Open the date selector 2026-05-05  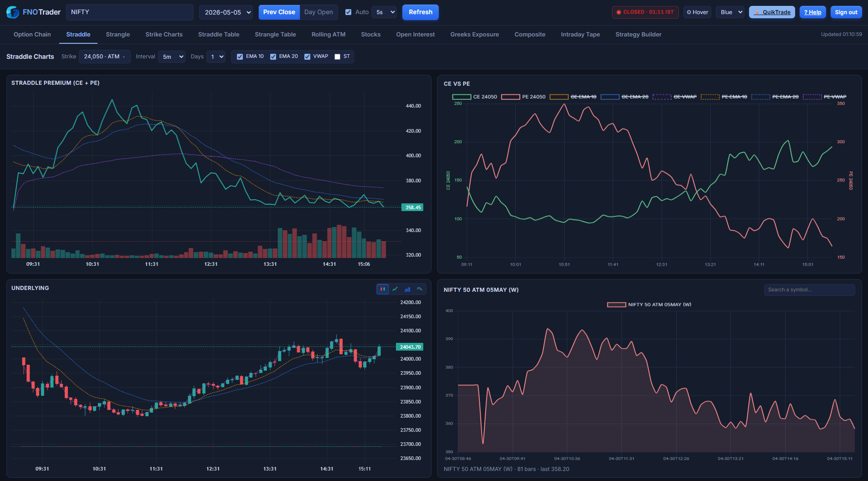pos(226,12)
